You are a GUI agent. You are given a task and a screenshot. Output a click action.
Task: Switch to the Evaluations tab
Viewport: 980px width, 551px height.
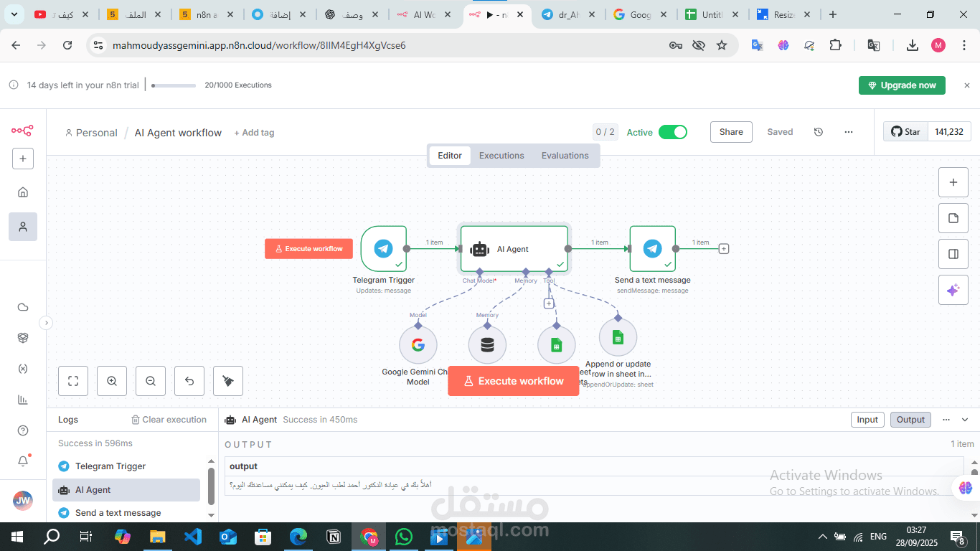click(565, 156)
